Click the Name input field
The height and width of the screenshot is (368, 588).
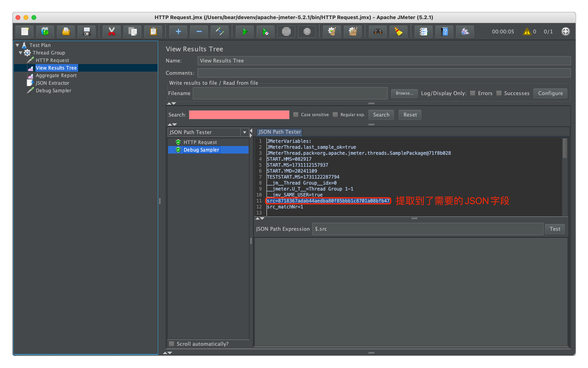coord(384,60)
